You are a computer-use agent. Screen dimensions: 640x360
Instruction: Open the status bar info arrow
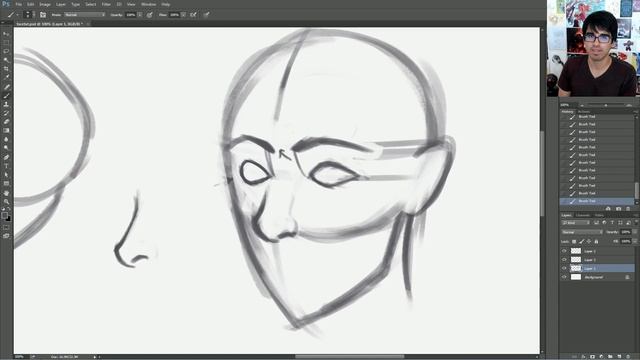[95, 357]
